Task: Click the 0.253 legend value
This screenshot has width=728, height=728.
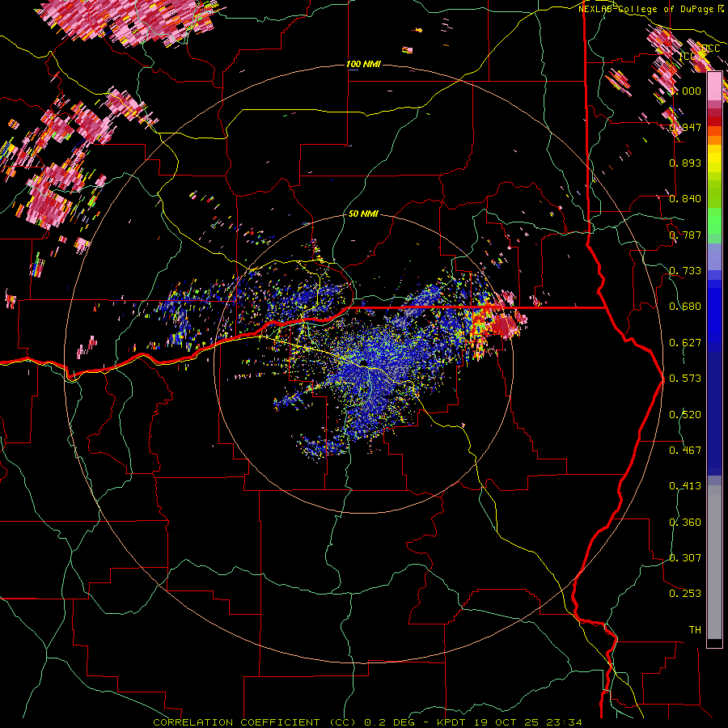Action: click(685, 594)
